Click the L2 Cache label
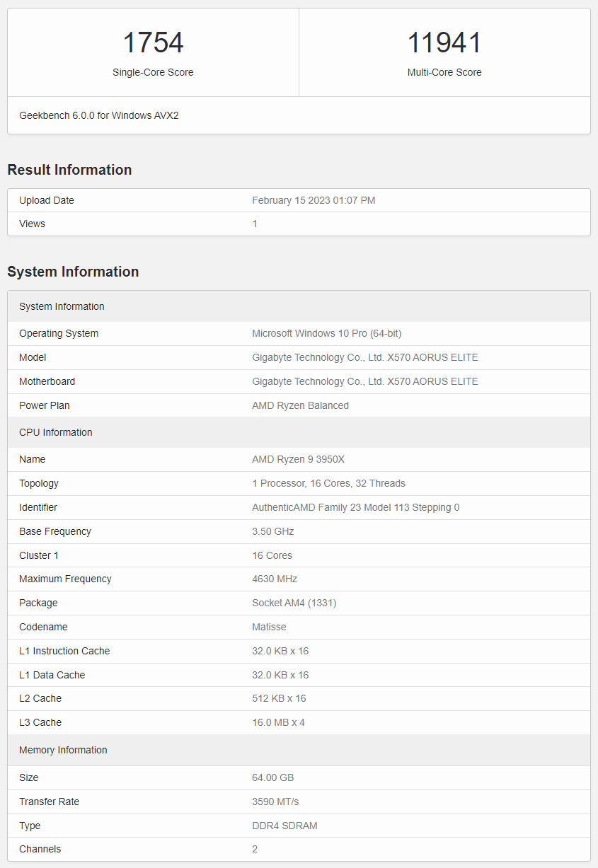 coord(40,698)
